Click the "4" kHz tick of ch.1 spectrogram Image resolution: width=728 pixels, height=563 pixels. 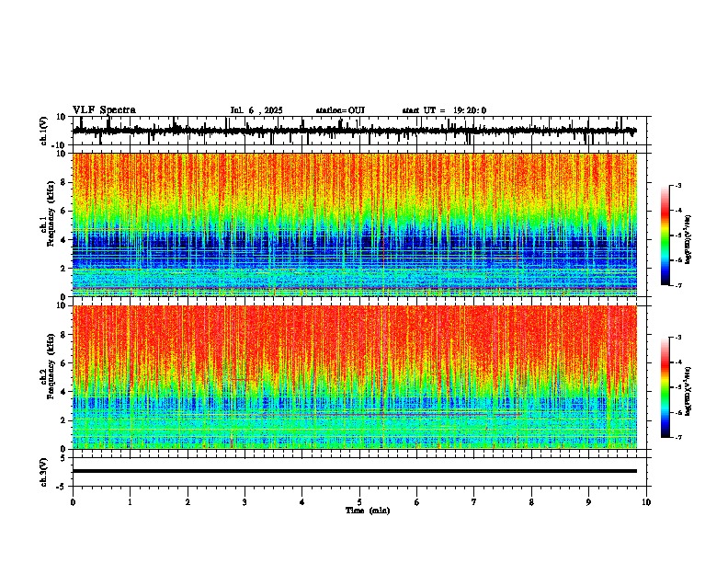pyautogui.click(x=64, y=240)
